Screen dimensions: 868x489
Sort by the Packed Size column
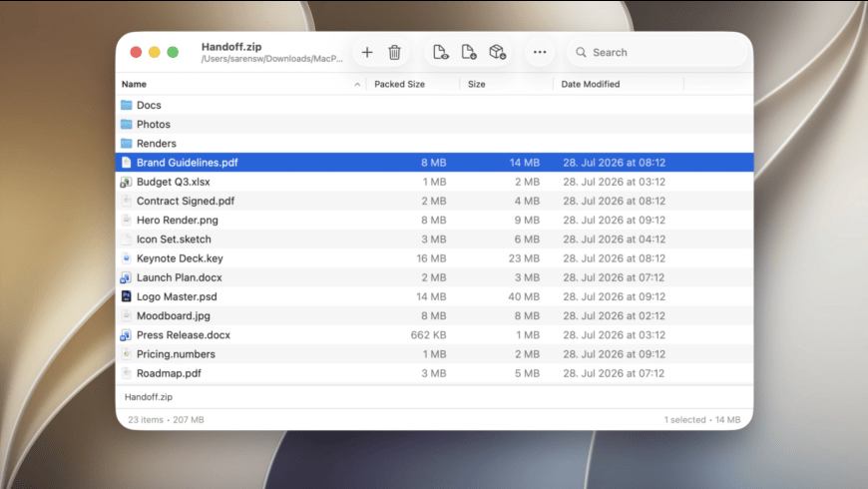coord(399,84)
